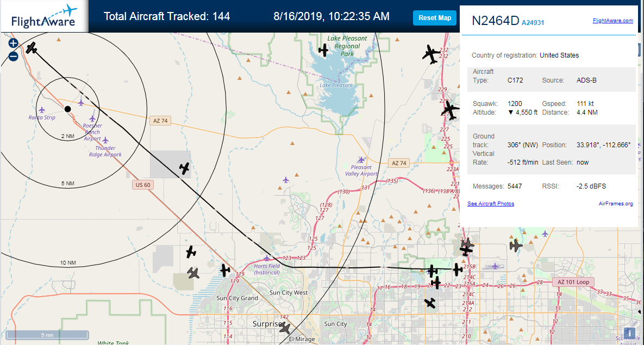The image size is (644, 345).
Task: Click the AZ 101 Loop road shield
Action: tap(573, 282)
